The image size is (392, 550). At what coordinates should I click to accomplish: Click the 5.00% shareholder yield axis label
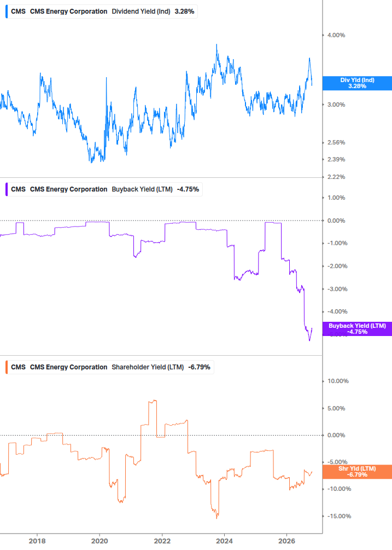click(x=336, y=408)
